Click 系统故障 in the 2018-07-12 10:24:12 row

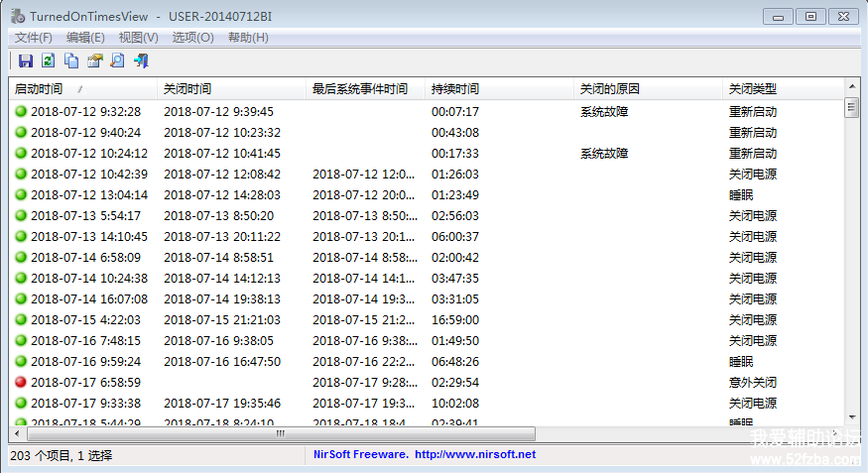(604, 154)
